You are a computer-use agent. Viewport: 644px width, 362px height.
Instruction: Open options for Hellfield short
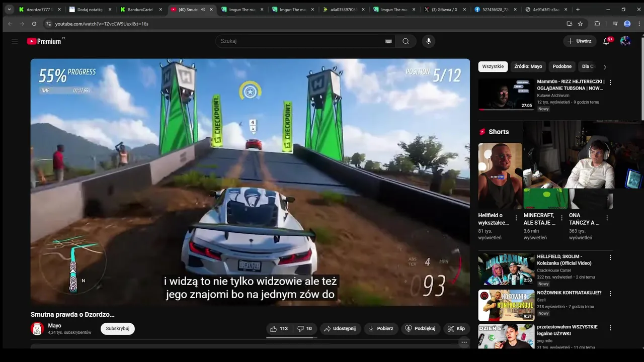[x=516, y=218]
